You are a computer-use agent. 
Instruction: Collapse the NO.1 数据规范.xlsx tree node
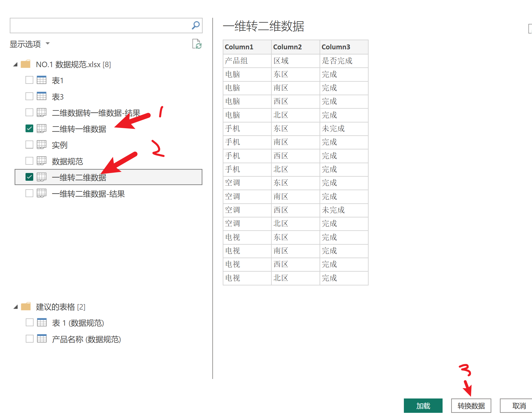point(15,65)
